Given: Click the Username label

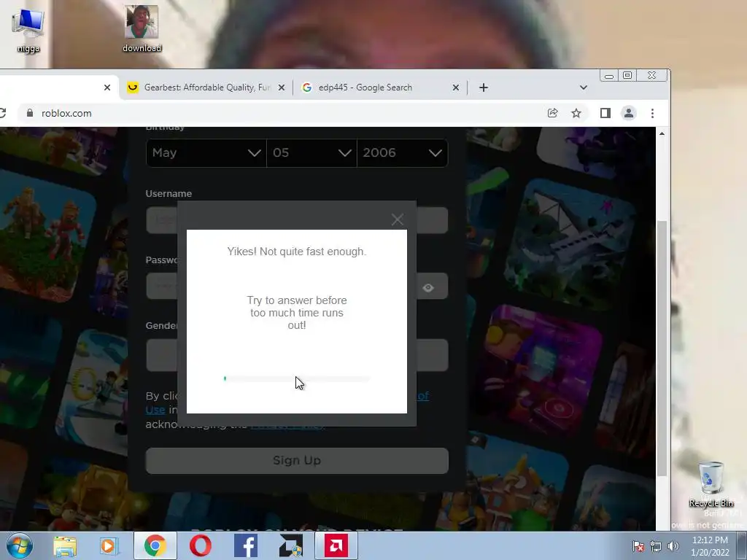Looking at the screenshot, I should tap(169, 194).
